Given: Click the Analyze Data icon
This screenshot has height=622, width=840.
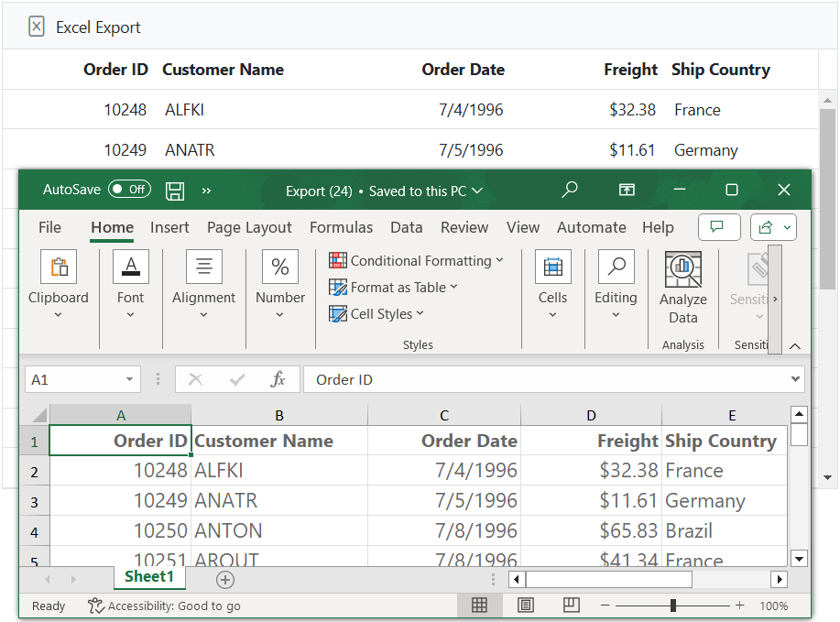Looking at the screenshot, I should click(x=682, y=269).
